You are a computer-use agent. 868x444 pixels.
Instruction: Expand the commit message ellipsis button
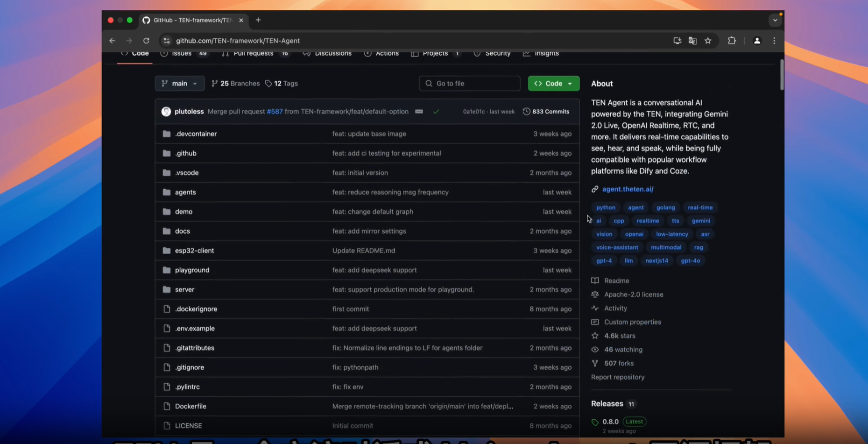(x=419, y=111)
